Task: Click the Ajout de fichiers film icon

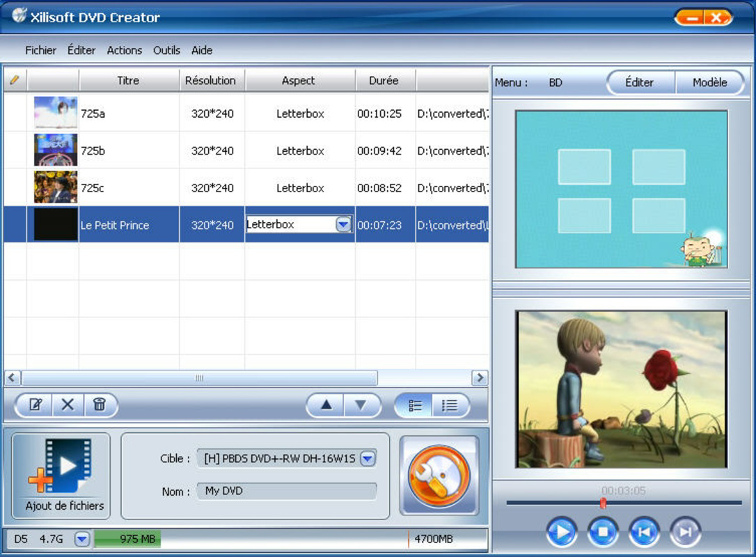Action: [x=61, y=465]
